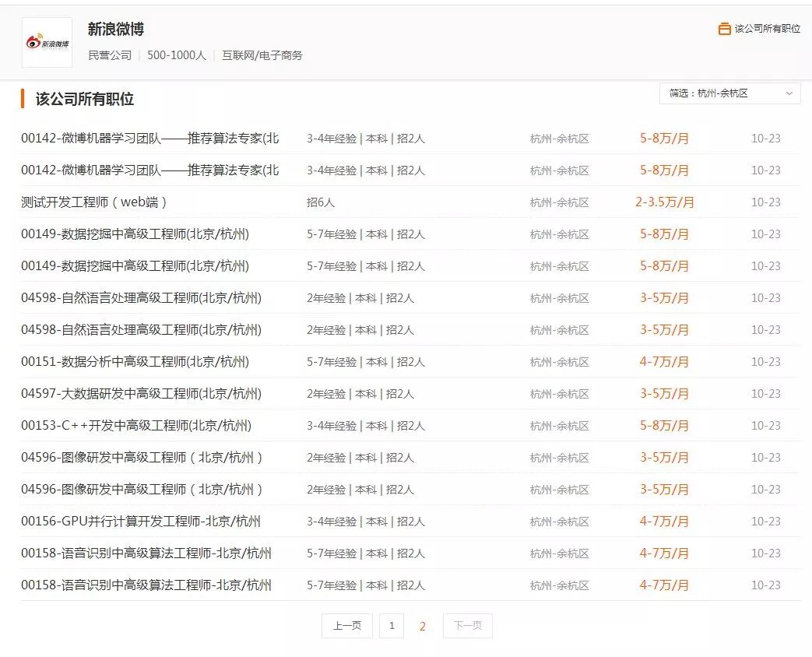The height and width of the screenshot is (657, 812).
Task: Click the 民营公司 company type label
Action: [110, 55]
